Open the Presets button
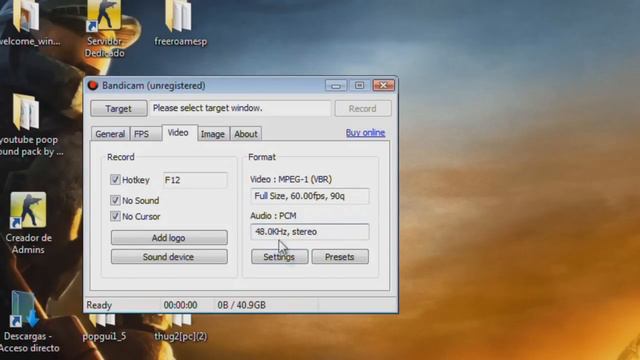The width and height of the screenshot is (640, 360). click(x=340, y=257)
